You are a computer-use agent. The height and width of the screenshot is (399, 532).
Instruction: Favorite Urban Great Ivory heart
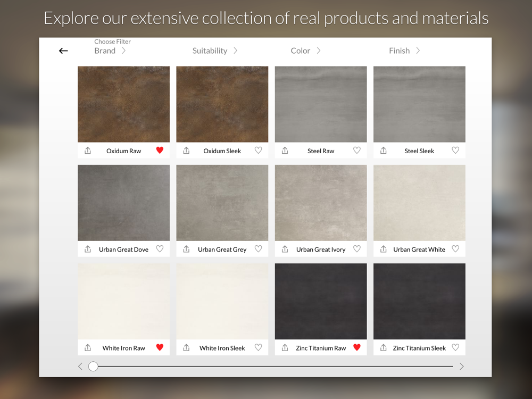click(357, 248)
